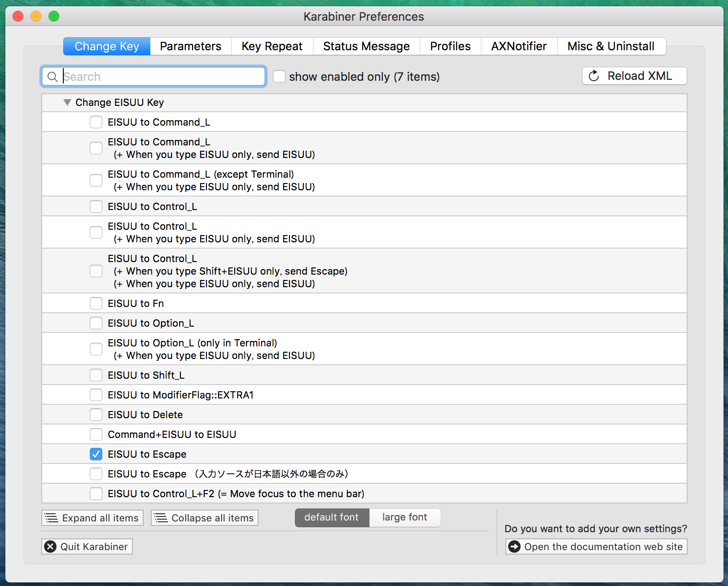Click Collapse all items button
The height and width of the screenshot is (586, 728).
(x=205, y=518)
